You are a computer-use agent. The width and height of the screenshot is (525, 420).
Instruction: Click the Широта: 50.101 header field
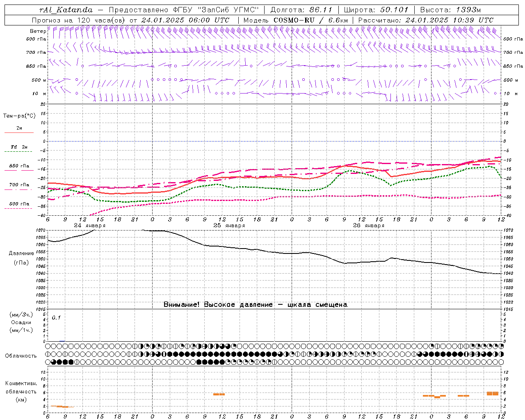coord(376,10)
